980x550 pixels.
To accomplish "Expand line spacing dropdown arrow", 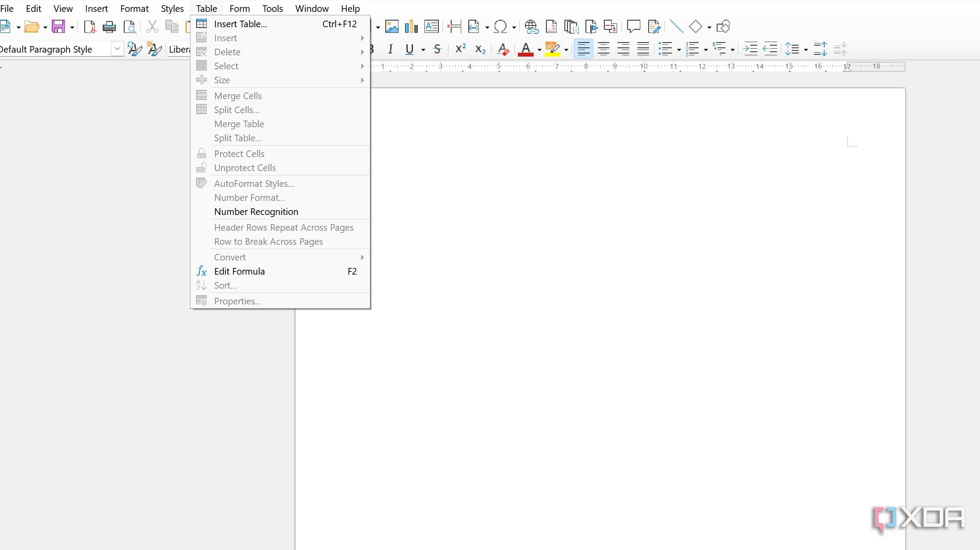I will point(806,50).
